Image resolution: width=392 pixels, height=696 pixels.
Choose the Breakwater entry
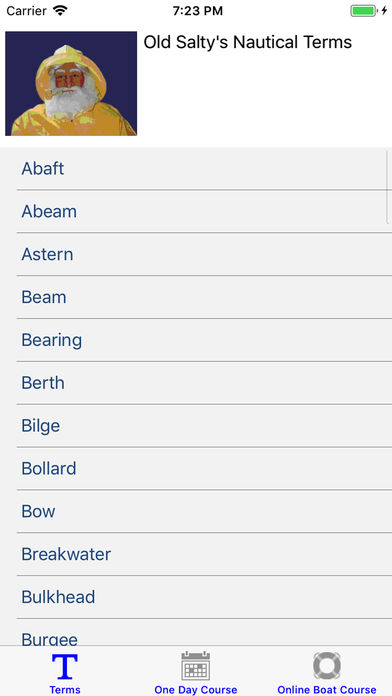tap(196, 554)
